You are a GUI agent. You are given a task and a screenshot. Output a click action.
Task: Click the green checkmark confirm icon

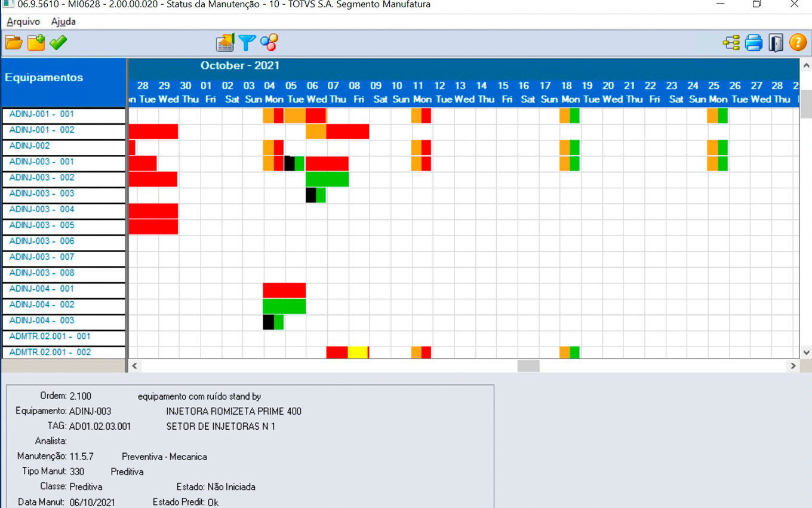(58, 42)
